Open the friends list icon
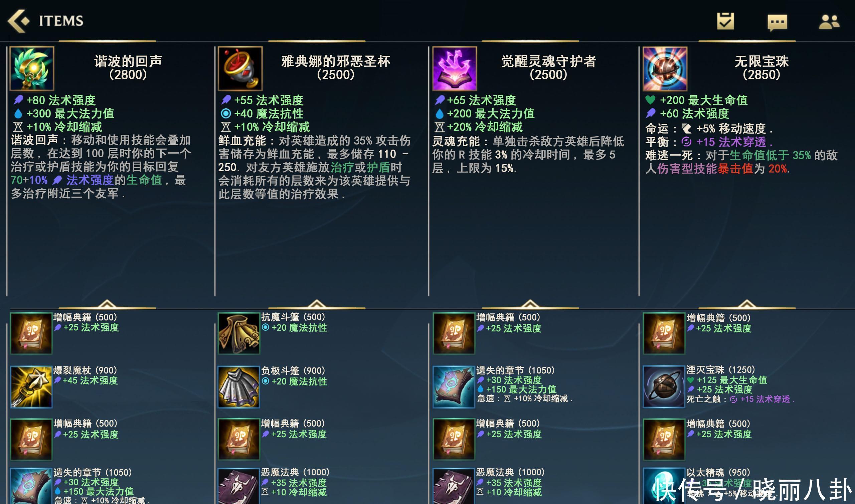This screenshot has height=504, width=855. pyautogui.click(x=829, y=22)
